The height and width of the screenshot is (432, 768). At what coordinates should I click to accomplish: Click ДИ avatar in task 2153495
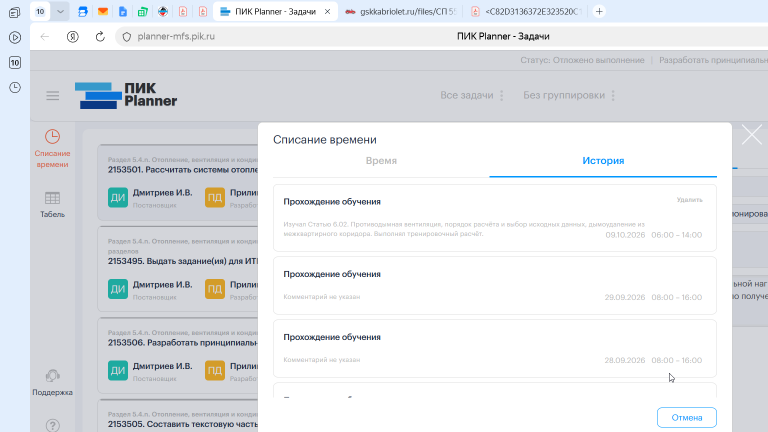118,289
